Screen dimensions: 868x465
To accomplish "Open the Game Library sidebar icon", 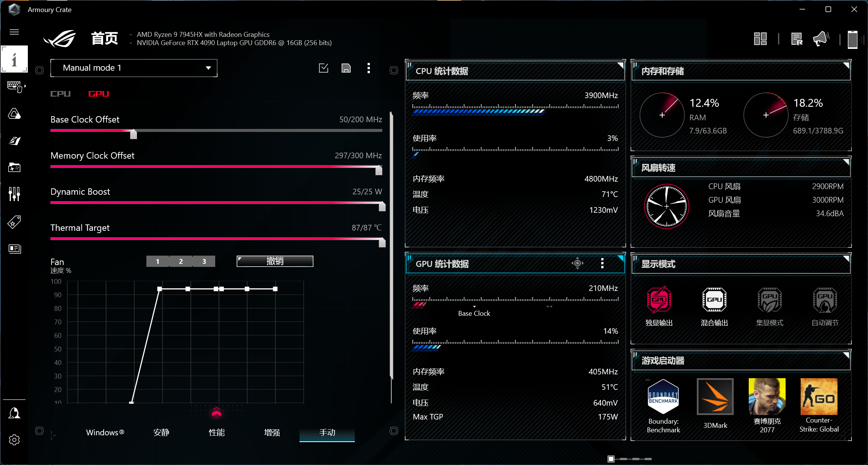I will (14, 167).
